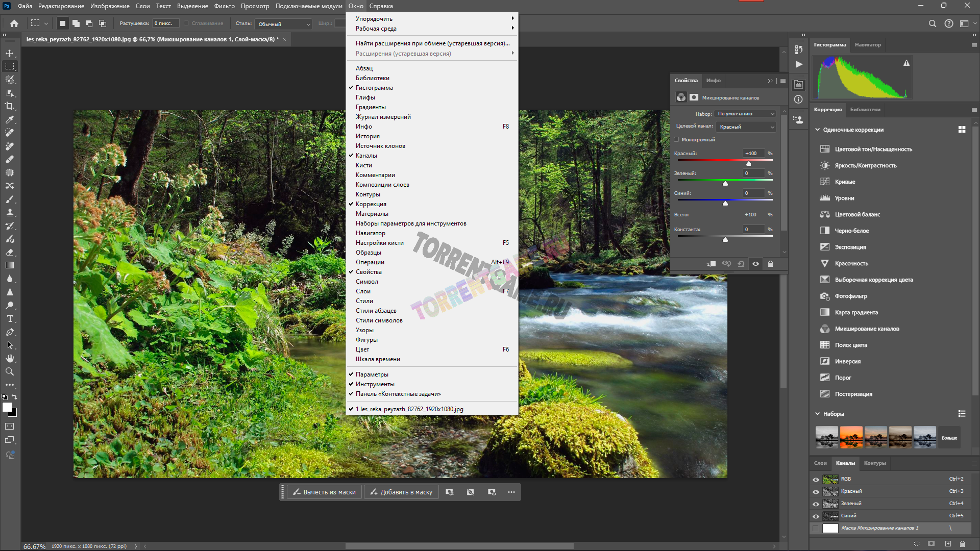Click the Красный slider handle

749,163
